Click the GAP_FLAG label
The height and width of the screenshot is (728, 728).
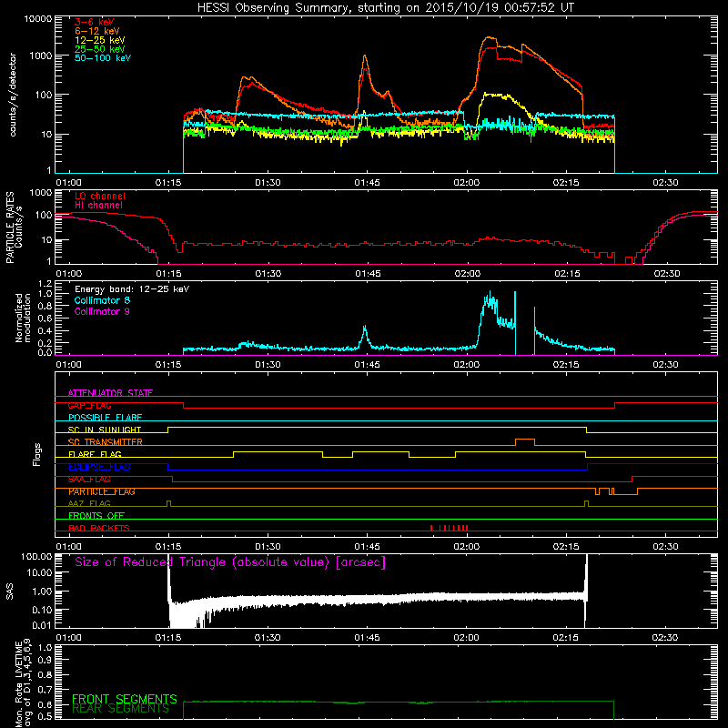[x=89, y=405]
